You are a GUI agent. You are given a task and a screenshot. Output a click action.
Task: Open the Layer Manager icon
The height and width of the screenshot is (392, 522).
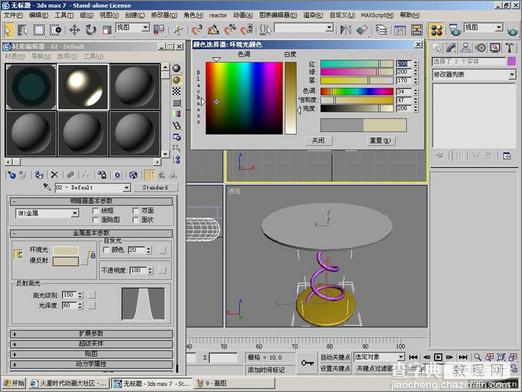(381, 30)
